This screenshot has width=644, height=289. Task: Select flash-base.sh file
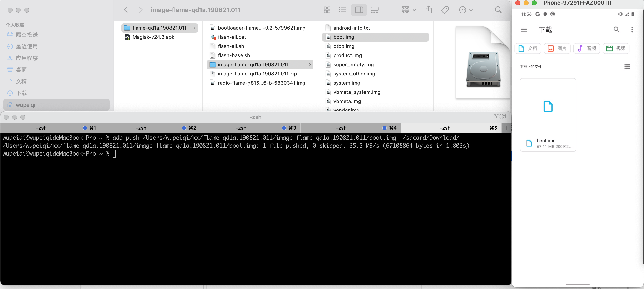[x=260, y=55]
